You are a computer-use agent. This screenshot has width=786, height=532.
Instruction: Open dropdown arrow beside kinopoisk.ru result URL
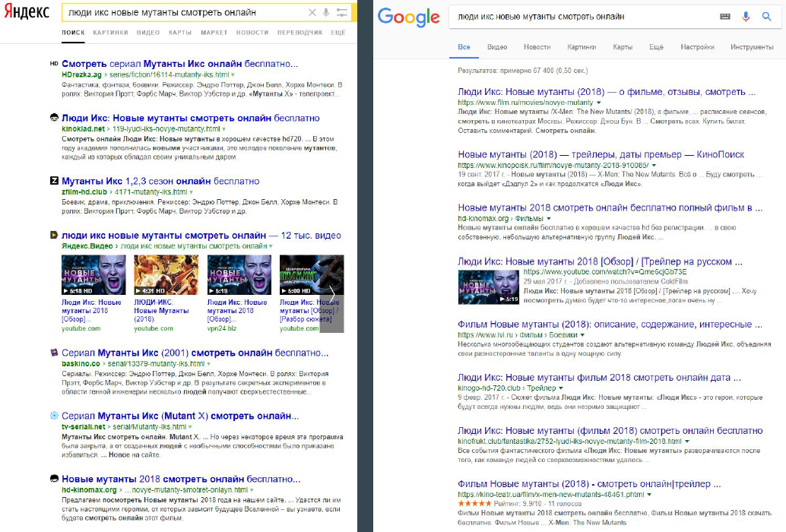tap(653, 165)
